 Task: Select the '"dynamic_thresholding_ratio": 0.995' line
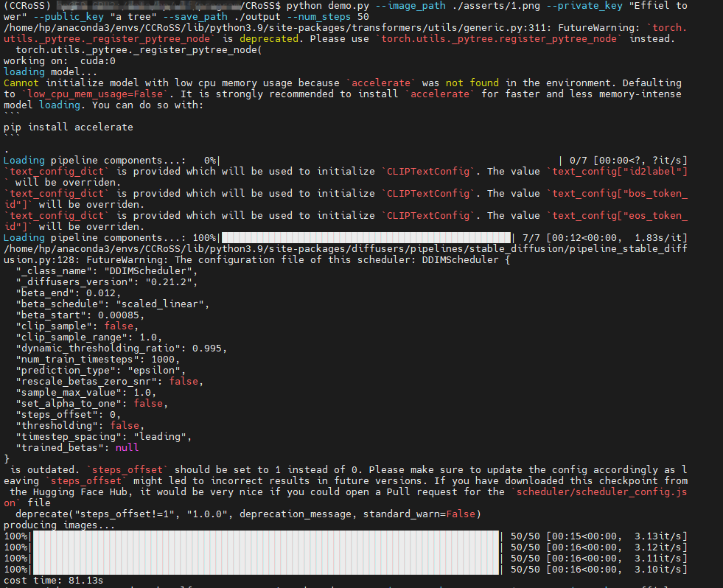pyautogui.click(x=122, y=349)
